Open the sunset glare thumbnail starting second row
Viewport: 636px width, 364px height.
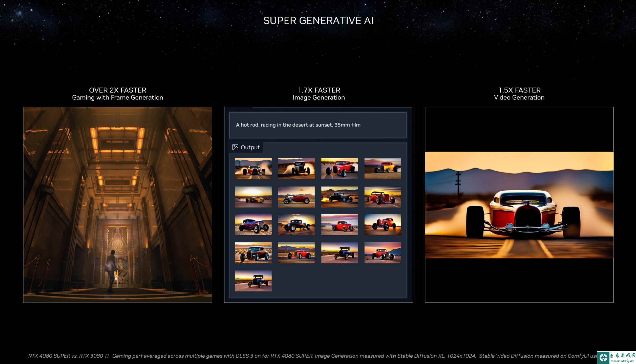(253, 197)
